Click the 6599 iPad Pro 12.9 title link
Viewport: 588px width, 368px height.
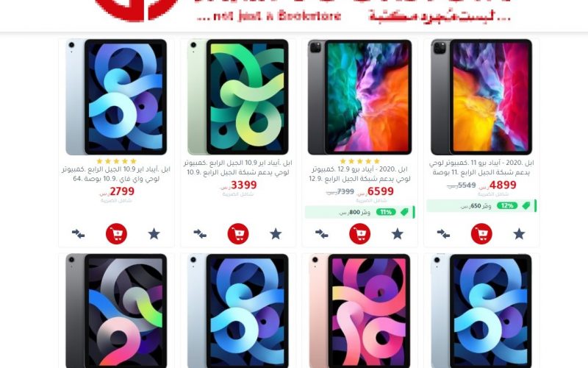[360, 174]
